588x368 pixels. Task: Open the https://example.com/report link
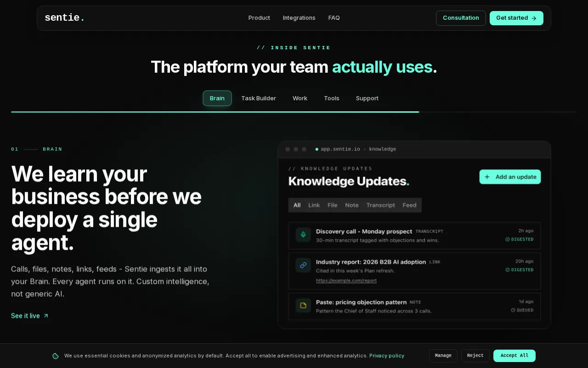click(x=346, y=281)
